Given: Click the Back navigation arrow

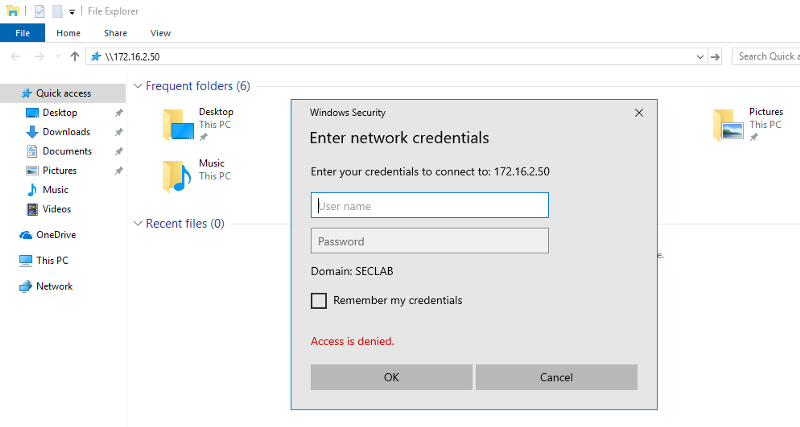Looking at the screenshot, I should tap(16, 57).
